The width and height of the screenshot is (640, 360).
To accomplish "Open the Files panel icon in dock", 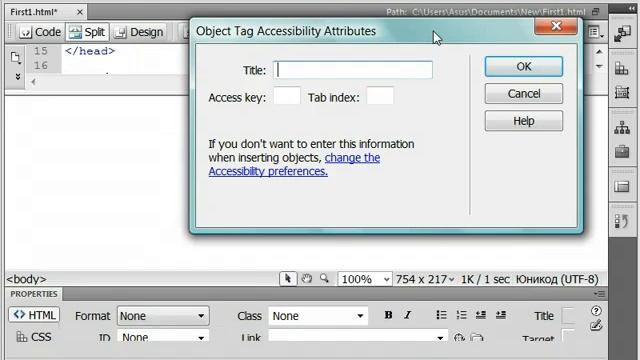I will pos(622,187).
